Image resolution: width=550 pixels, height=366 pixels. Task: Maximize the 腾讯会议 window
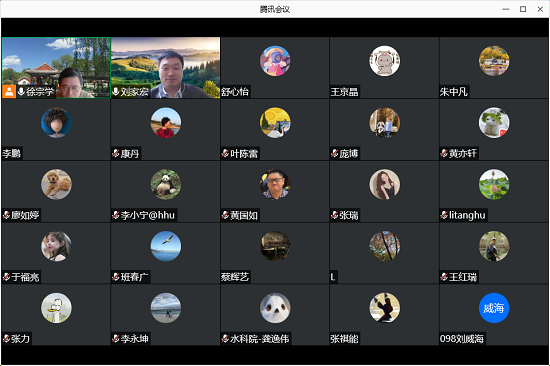click(x=523, y=9)
